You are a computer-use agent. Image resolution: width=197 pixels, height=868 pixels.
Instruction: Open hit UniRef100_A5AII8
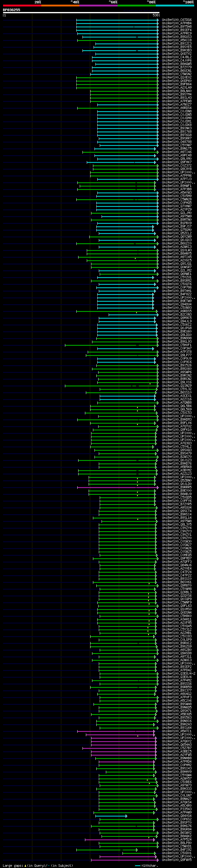point(177,40)
